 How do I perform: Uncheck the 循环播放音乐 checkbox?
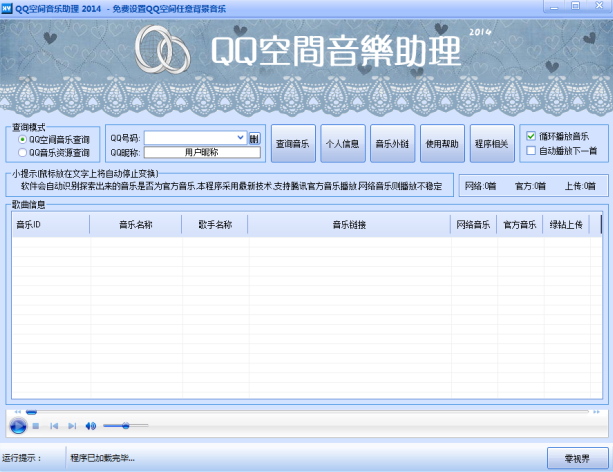(x=531, y=136)
